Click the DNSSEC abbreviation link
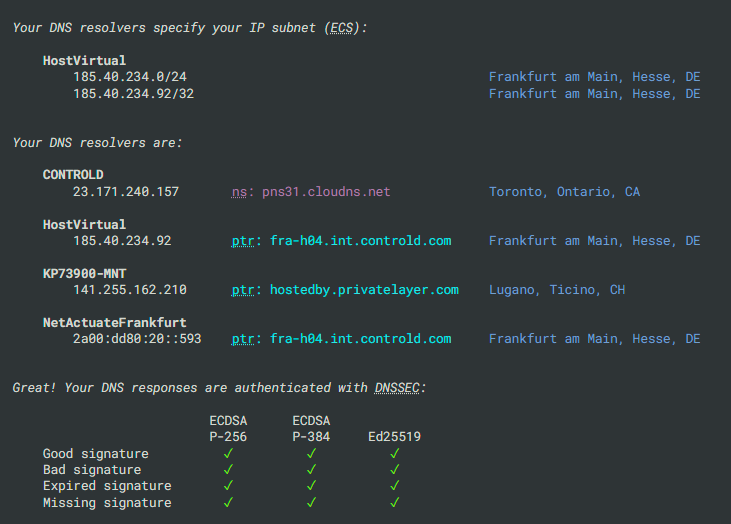The image size is (731, 524). pos(397,388)
